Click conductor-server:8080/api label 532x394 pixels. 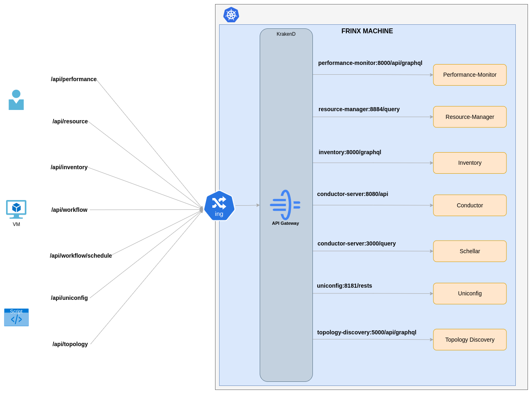[x=353, y=194]
